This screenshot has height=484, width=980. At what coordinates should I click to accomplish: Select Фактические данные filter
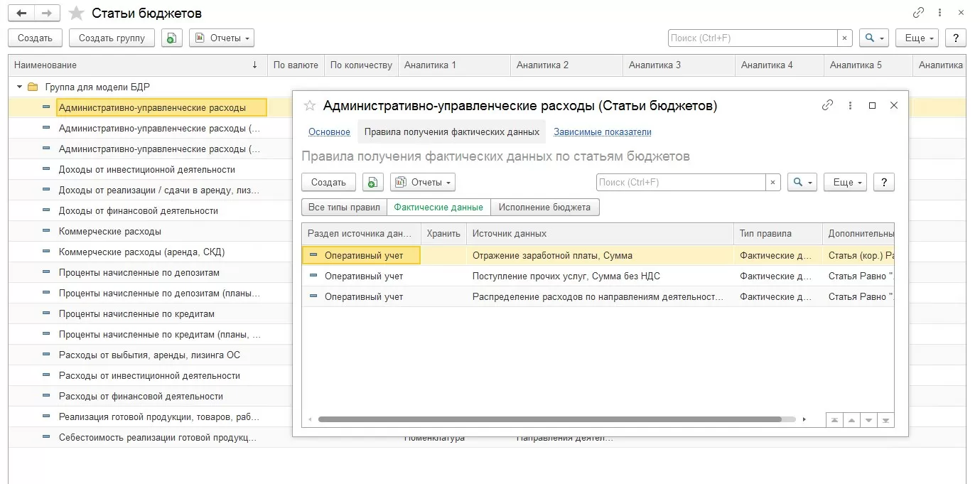438,208
